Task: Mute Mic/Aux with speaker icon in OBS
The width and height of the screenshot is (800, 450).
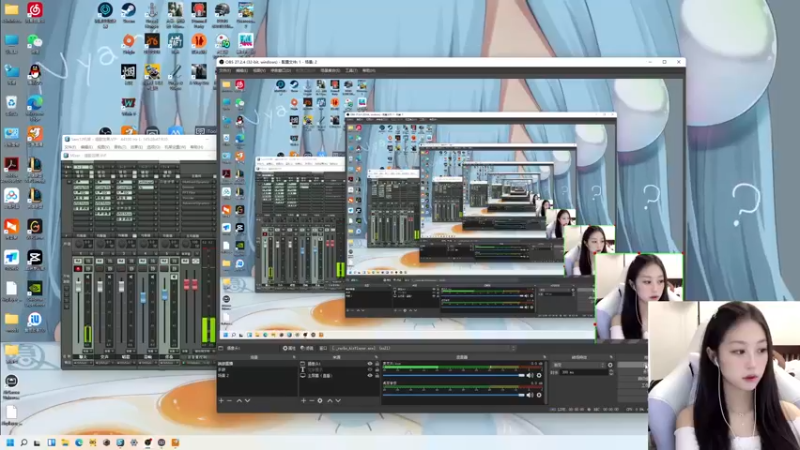Action: pos(530,376)
